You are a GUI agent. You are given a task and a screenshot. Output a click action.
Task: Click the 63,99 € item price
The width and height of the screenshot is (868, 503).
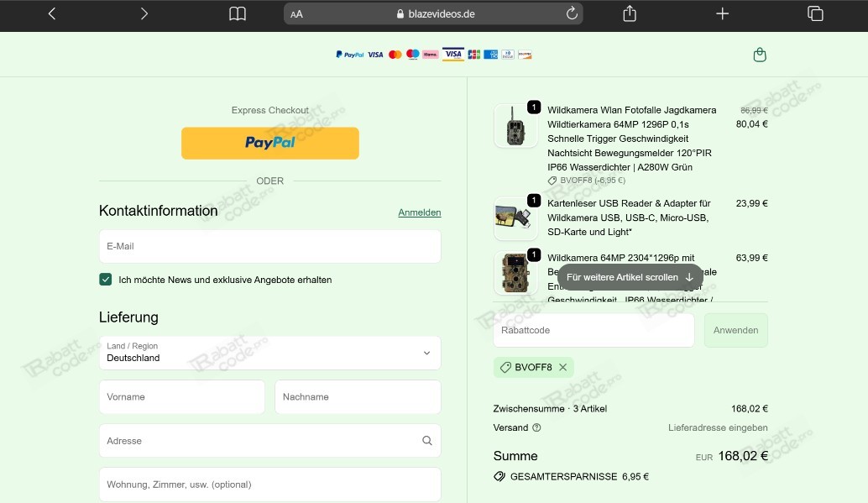tap(752, 258)
